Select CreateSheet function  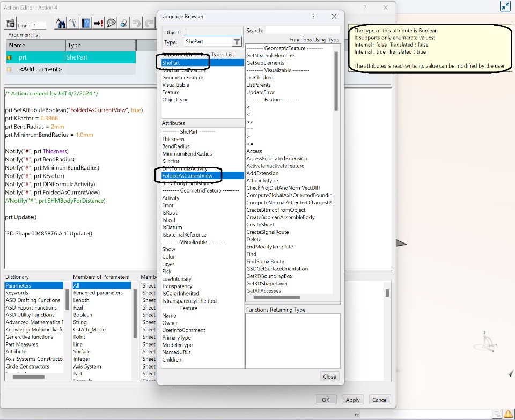tap(260, 225)
